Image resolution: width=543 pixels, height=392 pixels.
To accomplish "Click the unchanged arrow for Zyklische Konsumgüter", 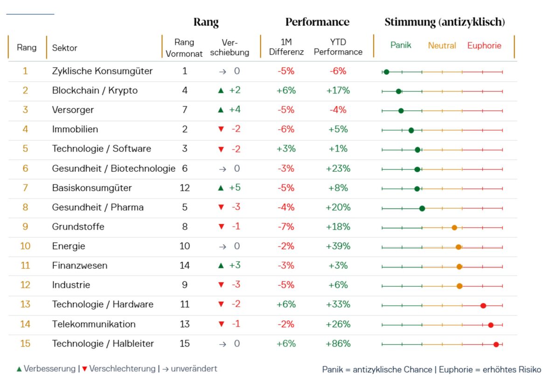I will pos(223,72).
